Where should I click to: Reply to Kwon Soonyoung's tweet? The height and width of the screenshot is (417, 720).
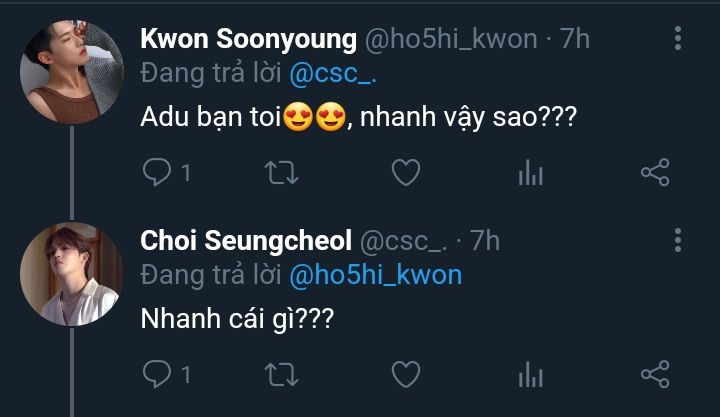tap(156, 173)
